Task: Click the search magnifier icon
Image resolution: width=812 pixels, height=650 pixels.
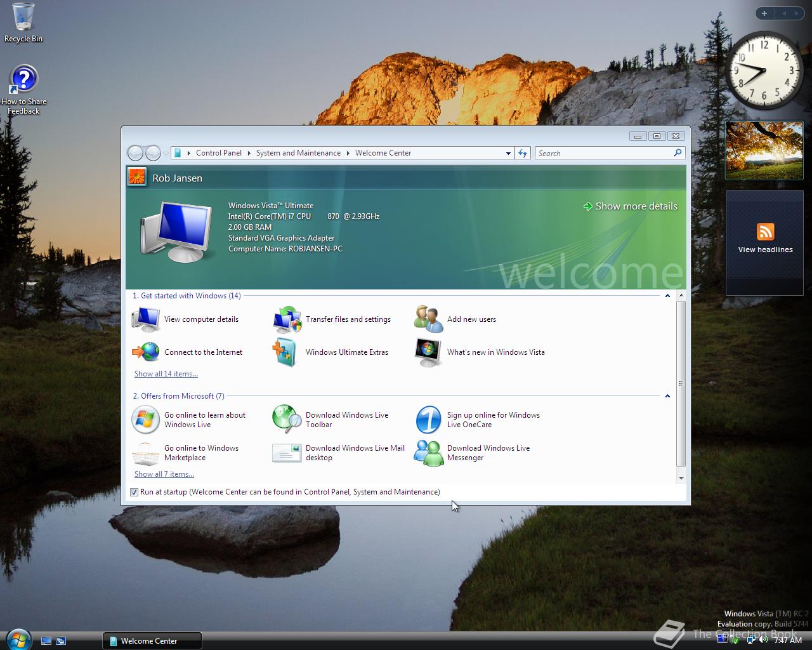Action: (678, 153)
